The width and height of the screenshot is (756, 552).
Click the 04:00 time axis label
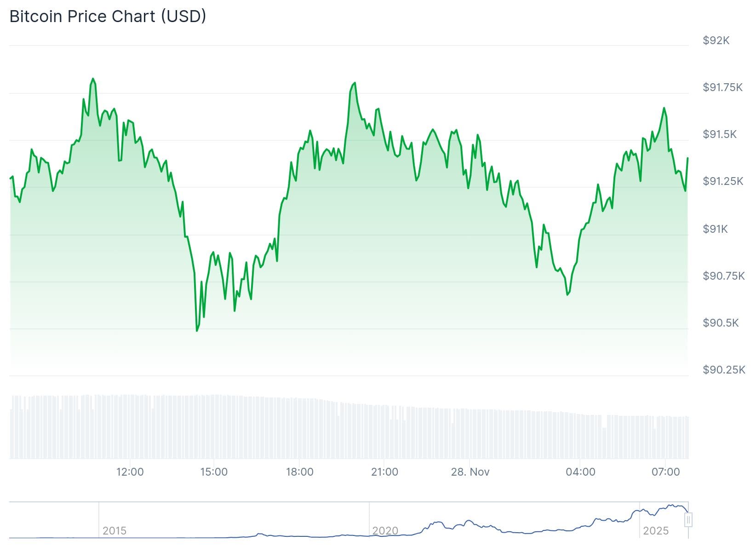(x=580, y=472)
